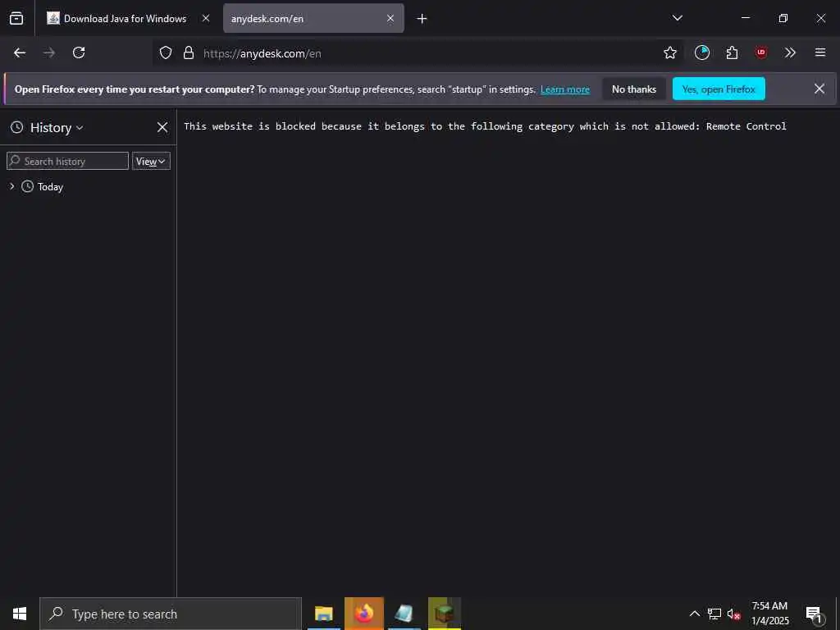Select the anydesk.com/en tab
840x630 pixels.
click(313, 18)
